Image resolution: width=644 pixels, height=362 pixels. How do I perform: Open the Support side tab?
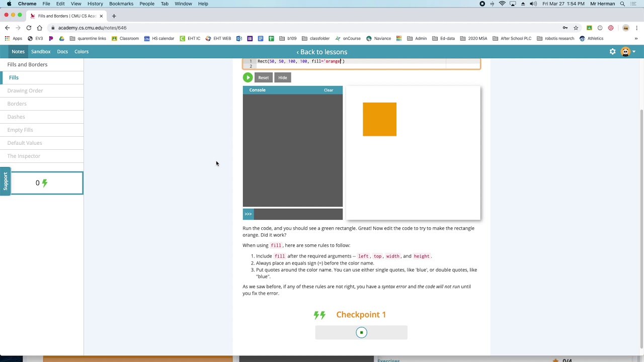tap(6, 181)
